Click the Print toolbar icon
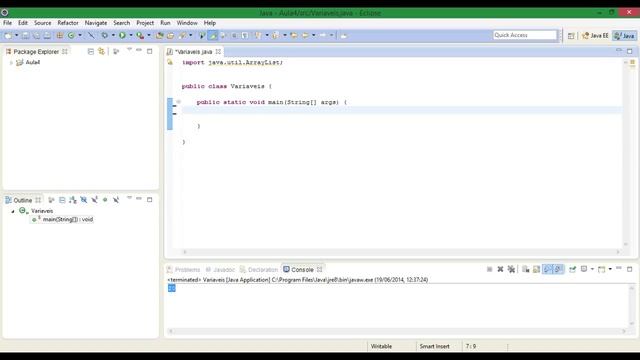 click(47, 36)
